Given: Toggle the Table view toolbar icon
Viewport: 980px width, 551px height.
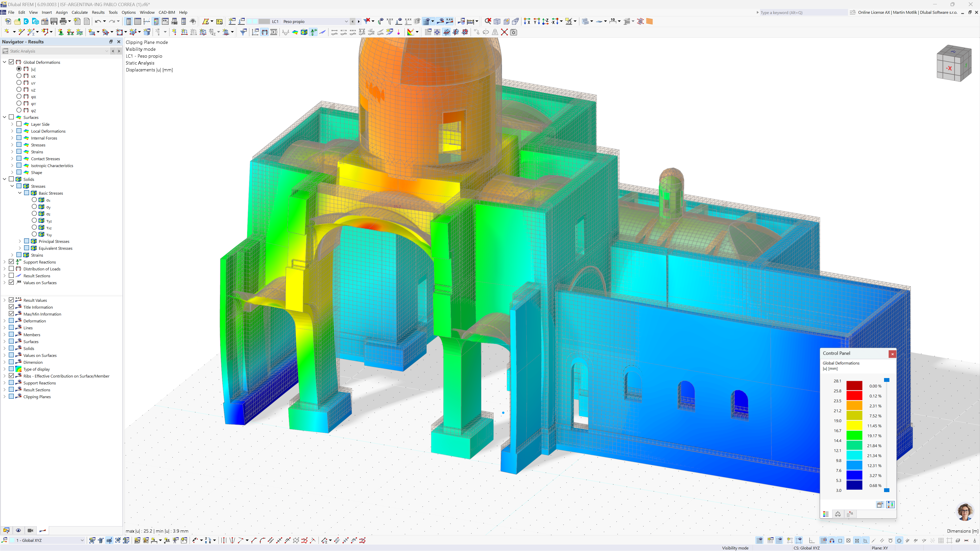Looking at the screenshot, I should coord(137,21).
